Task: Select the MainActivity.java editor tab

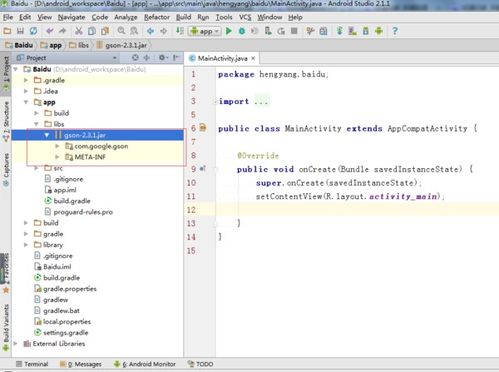Action: (x=222, y=58)
